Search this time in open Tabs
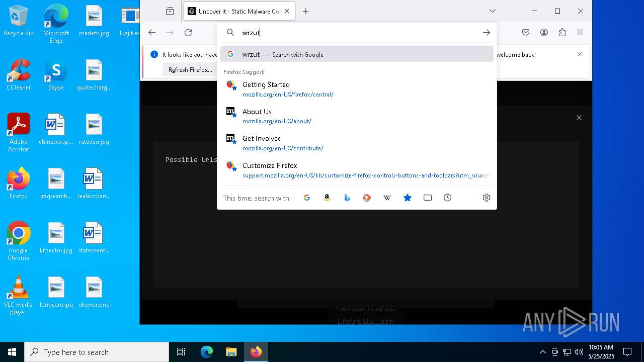Viewport: 644px width, 362px height. [x=428, y=198]
